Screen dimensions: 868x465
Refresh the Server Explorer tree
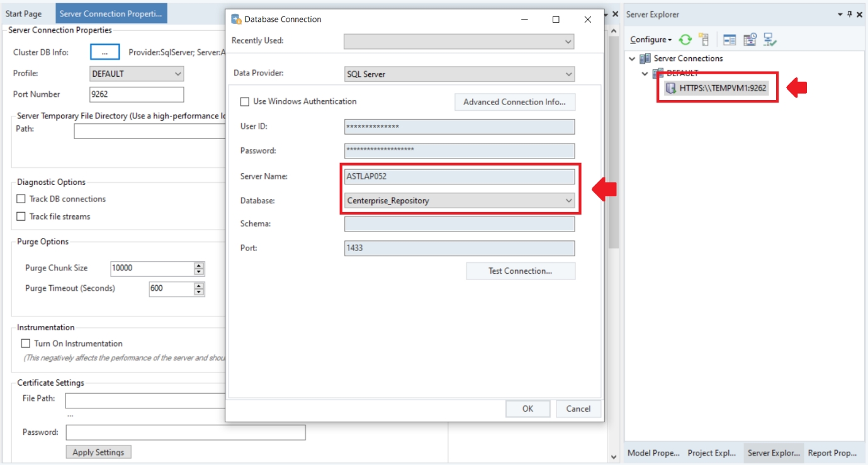685,40
